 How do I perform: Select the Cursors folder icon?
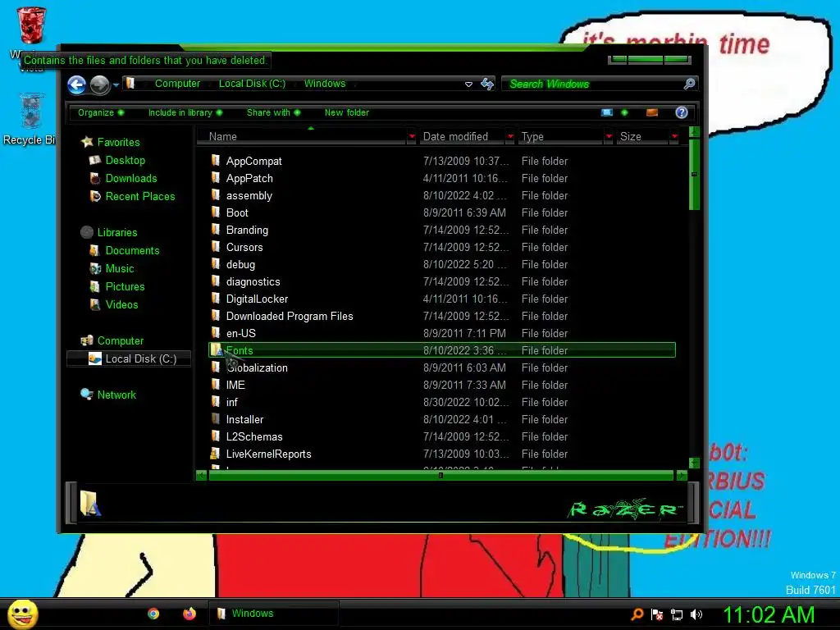tap(216, 246)
